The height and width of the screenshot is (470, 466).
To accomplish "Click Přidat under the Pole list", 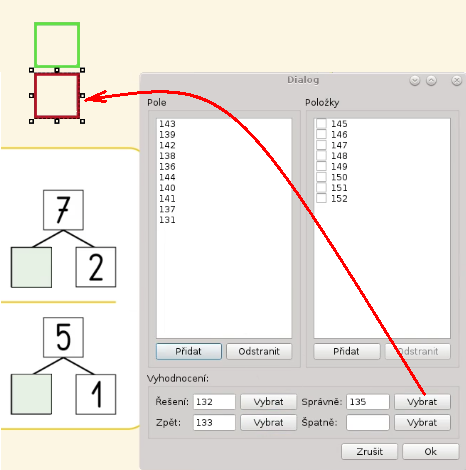I will click(189, 351).
